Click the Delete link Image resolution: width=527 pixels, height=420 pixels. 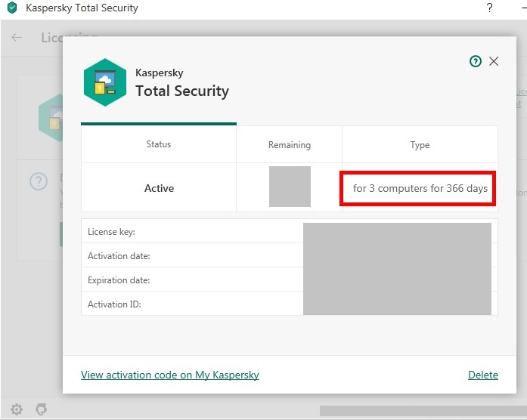[x=483, y=375]
